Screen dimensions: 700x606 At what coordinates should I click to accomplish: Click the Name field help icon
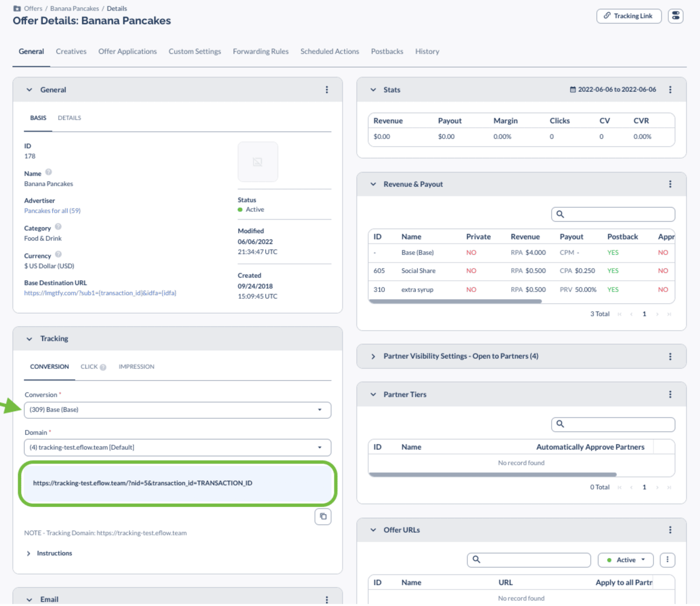point(49,172)
